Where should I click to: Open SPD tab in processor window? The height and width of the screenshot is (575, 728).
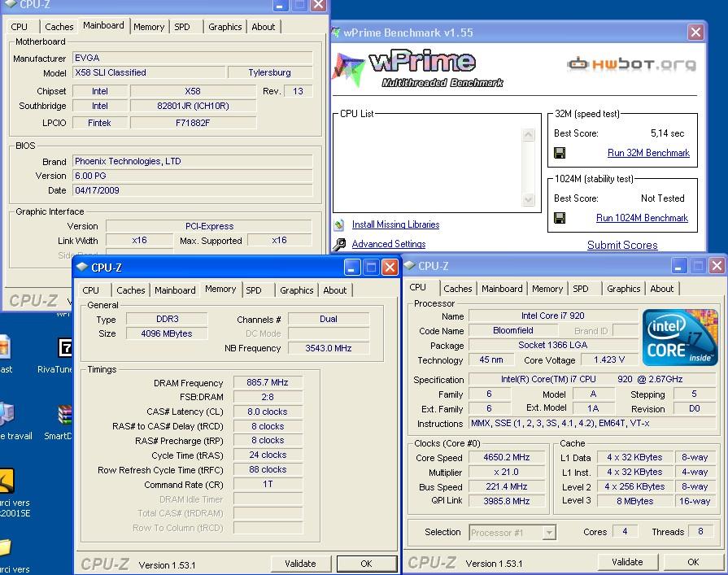(580, 289)
